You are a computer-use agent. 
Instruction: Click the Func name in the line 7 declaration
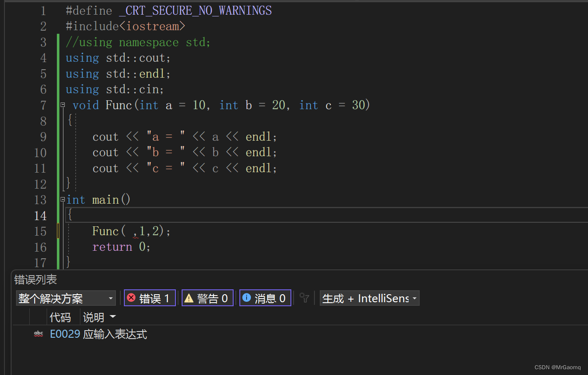pos(119,105)
